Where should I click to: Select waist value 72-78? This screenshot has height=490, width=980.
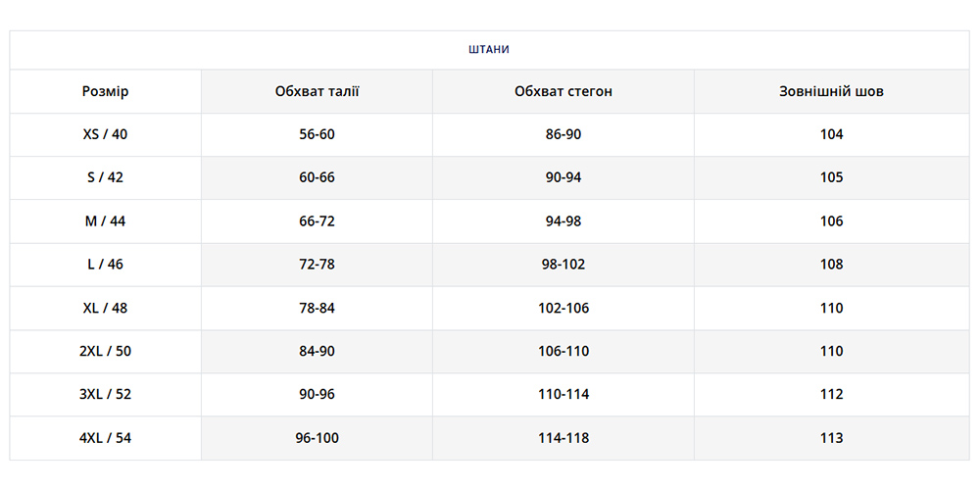coord(317,264)
